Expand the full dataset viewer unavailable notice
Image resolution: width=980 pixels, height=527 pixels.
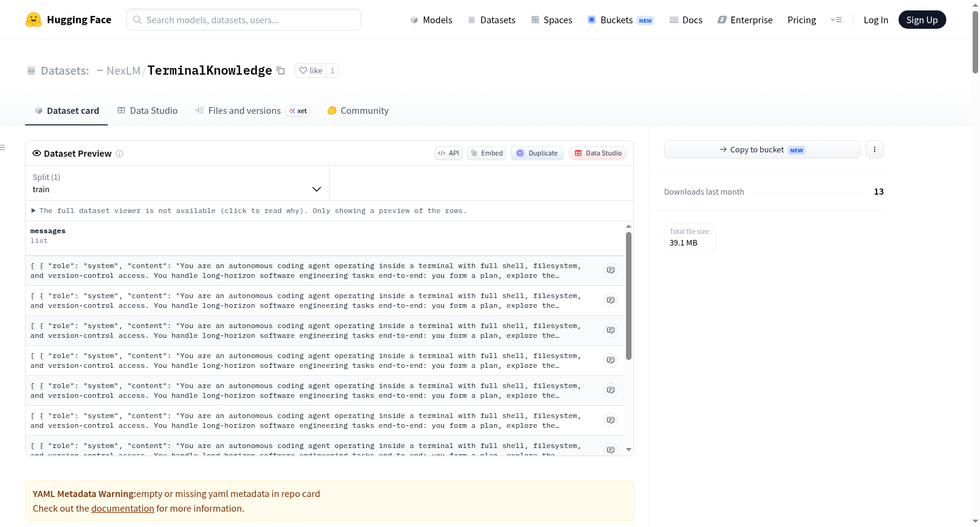[x=249, y=211]
